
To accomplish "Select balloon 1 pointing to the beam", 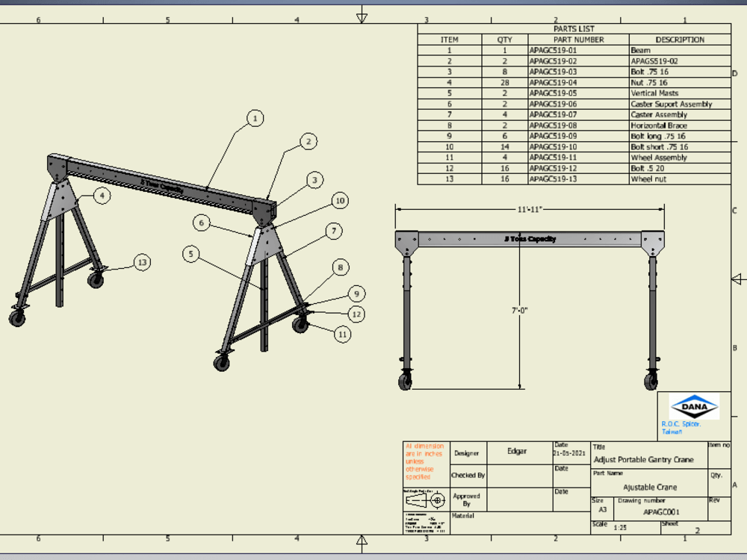I will pos(255,119).
